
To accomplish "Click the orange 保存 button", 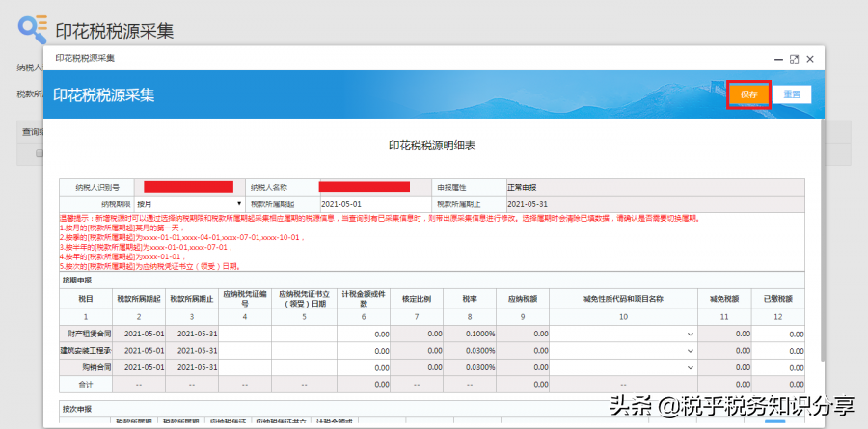I will tap(749, 94).
